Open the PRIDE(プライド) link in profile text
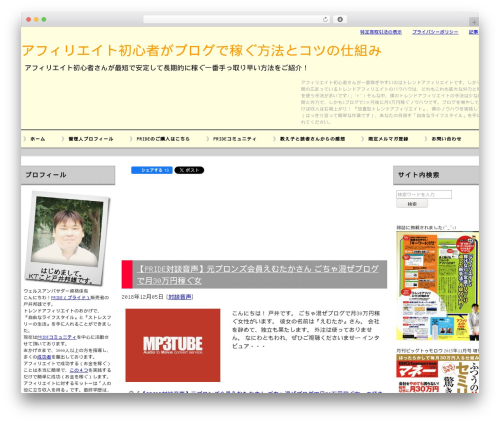Image resolution: width=500 pixels, height=423 pixels. pyautogui.click(x=70, y=297)
